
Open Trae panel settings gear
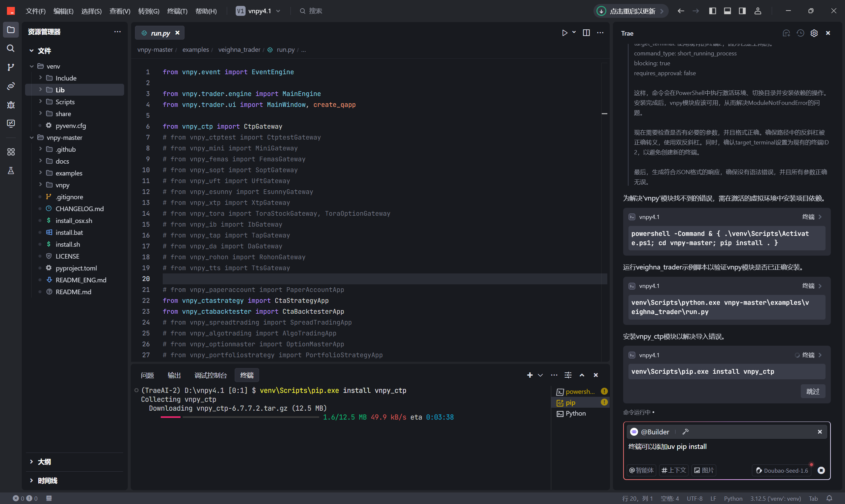[x=814, y=33]
